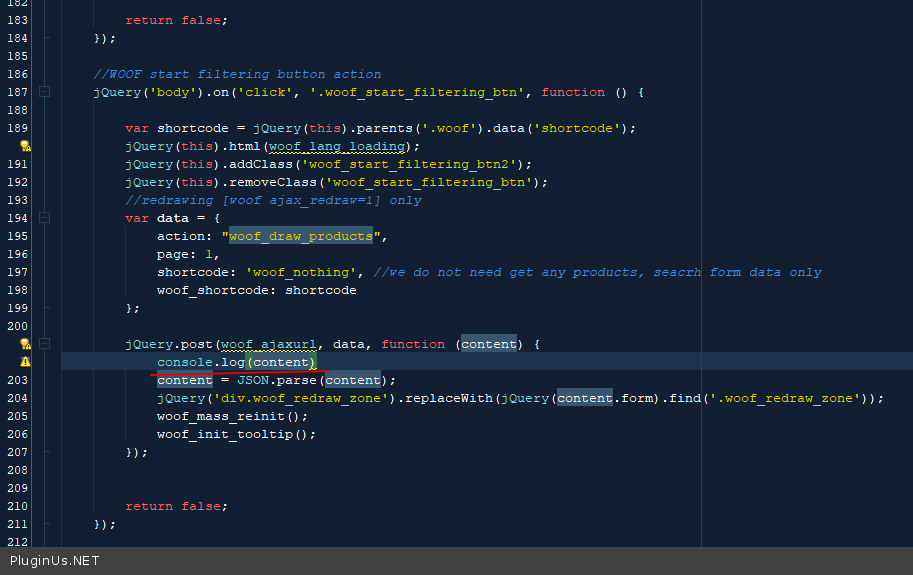913x575 pixels.
Task: Click the woof_mass_reinit() function call
Action: [225, 416]
